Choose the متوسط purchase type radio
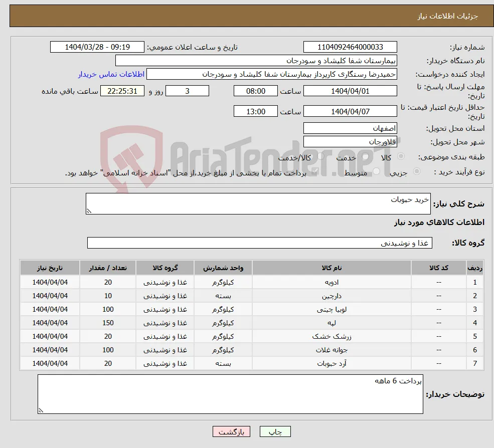 click(x=376, y=171)
